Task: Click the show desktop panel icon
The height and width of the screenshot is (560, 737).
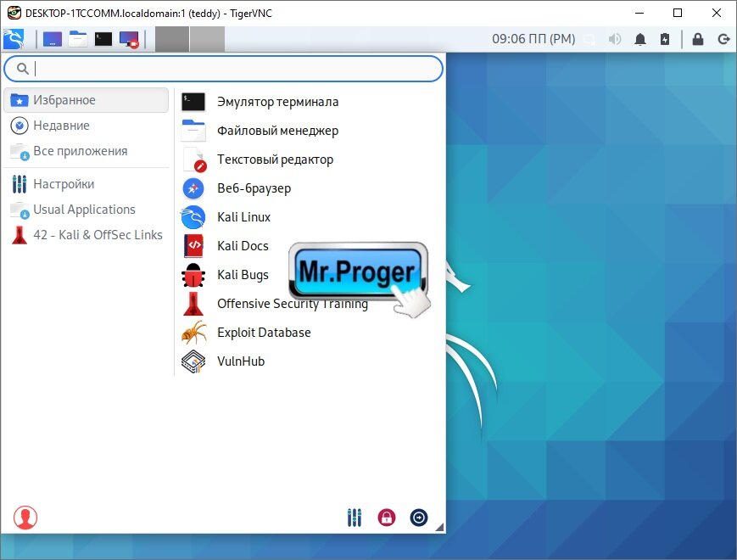Action: tap(53, 39)
